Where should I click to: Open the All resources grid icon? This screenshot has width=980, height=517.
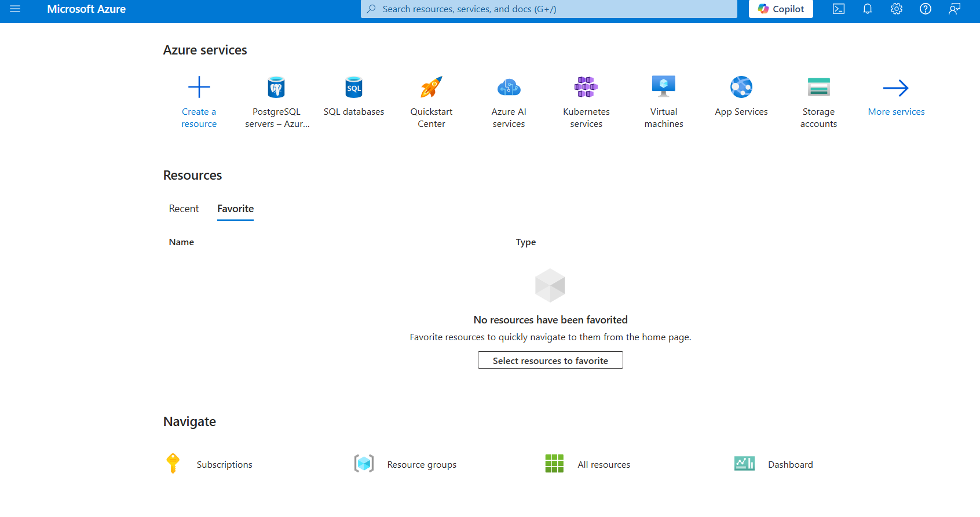pyautogui.click(x=554, y=464)
